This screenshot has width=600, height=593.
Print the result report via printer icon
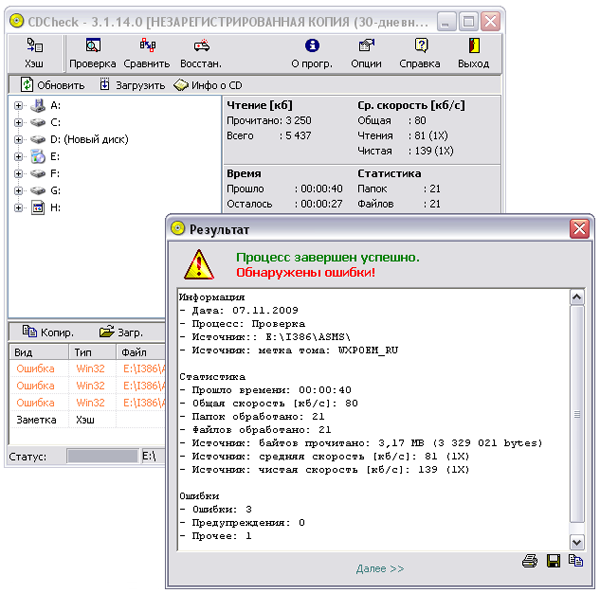pos(530,562)
